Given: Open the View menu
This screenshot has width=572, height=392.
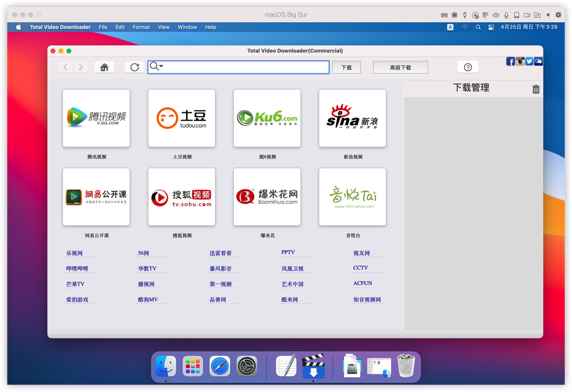Looking at the screenshot, I should coord(164,27).
